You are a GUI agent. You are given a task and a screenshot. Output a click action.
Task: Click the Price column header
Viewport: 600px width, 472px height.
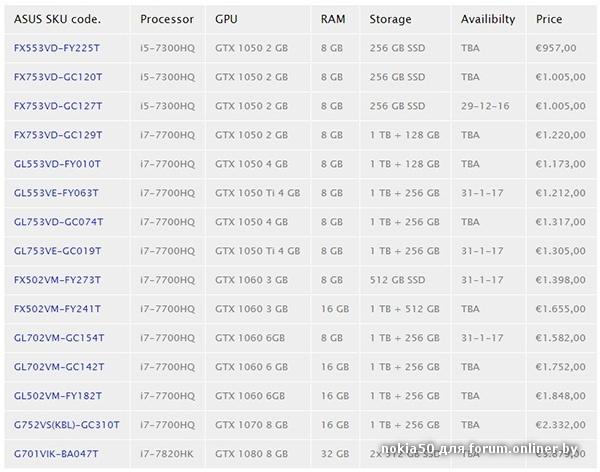pos(549,19)
